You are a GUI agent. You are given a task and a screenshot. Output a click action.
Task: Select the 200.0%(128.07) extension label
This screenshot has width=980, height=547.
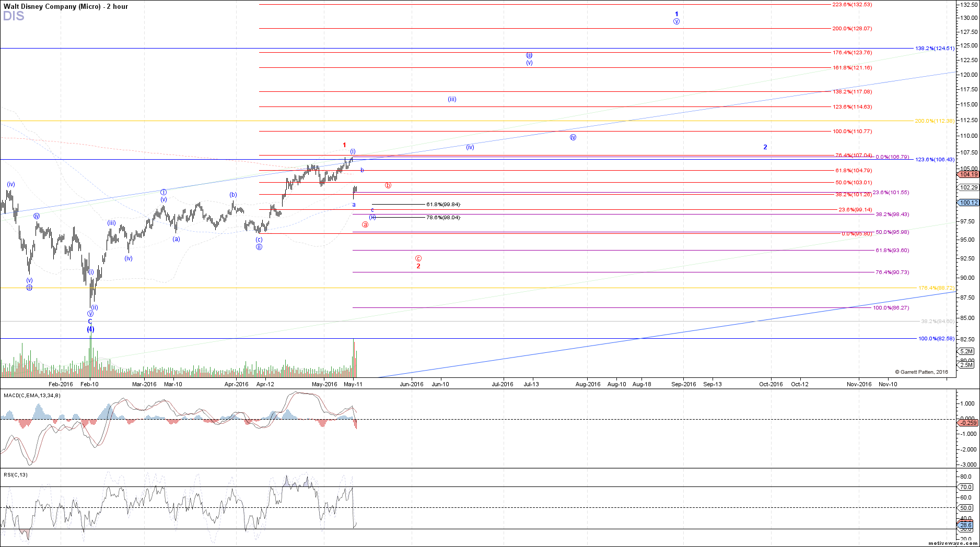coord(852,29)
